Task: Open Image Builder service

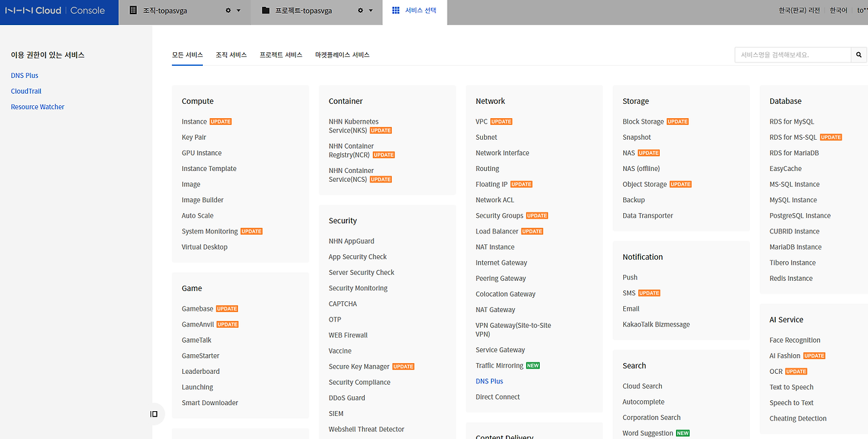Action: click(x=203, y=200)
